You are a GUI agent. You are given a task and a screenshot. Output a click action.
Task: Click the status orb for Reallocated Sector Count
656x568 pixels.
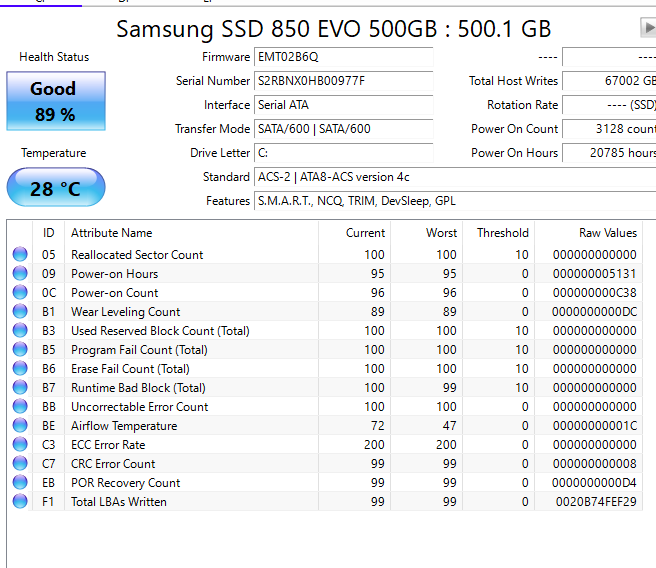click(x=20, y=254)
